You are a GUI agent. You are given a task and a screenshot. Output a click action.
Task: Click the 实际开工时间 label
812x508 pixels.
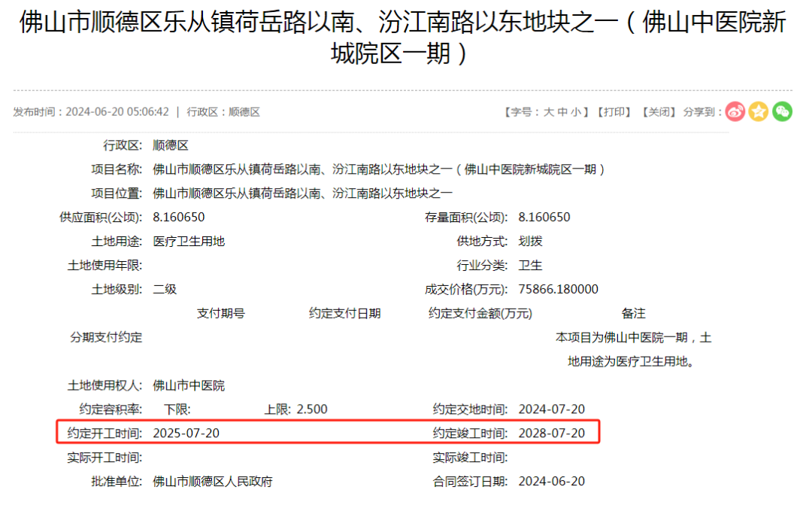[x=105, y=458]
